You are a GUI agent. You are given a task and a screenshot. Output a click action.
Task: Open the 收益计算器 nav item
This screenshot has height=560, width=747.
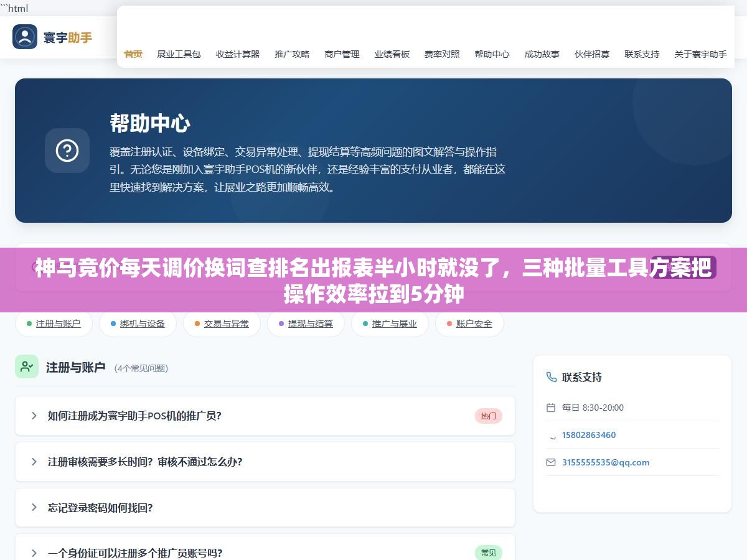pyautogui.click(x=238, y=54)
